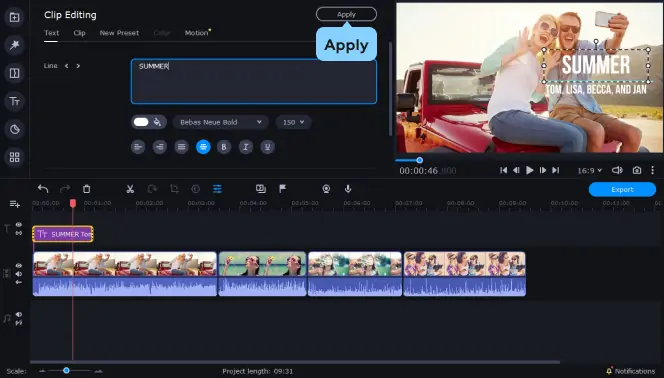Click inside the SUMMER text input field
Screen dimensions: 664x378
point(254,81)
